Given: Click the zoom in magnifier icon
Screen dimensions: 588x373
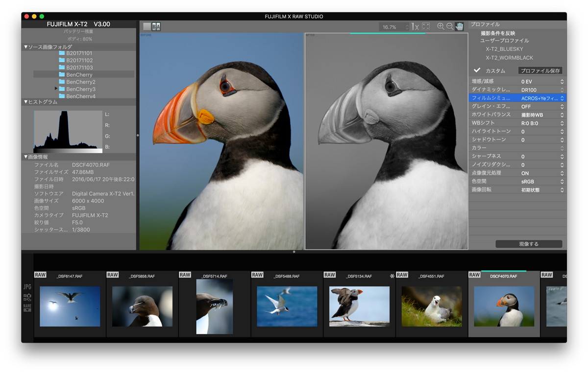Looking at the screenshot, I should [441, 27].
